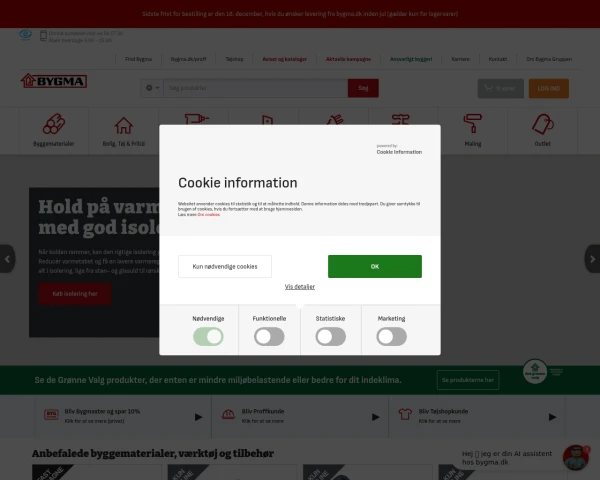
Task: Expand Bliv Bygmaster og spar 10% arrow
Action: coord(198,417)
